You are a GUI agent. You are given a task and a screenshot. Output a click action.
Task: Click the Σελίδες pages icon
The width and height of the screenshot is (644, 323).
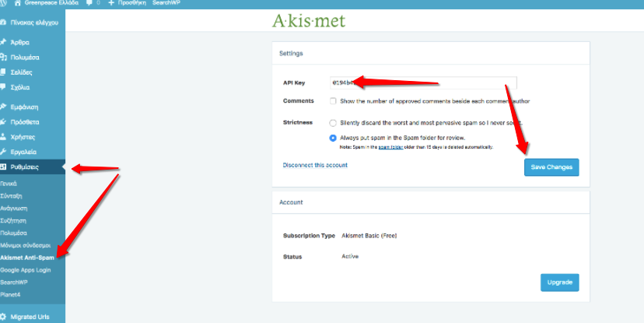pos(3,72)
